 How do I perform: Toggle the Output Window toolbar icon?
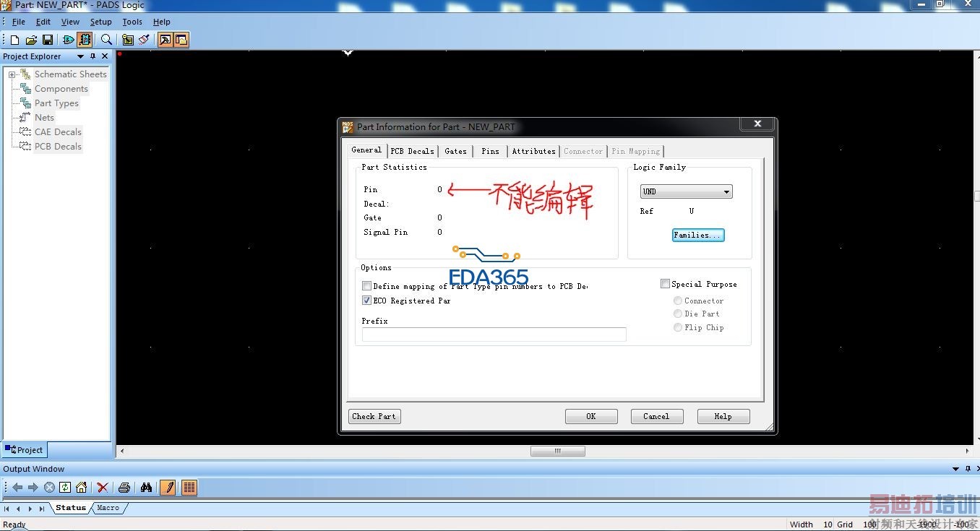point(166,40)
